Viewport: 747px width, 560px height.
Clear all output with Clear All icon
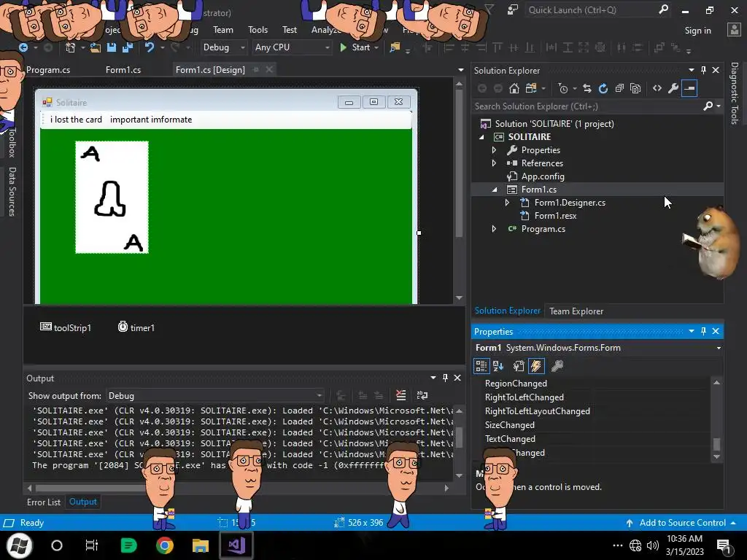pyautogui.click(x=400, y=395)
